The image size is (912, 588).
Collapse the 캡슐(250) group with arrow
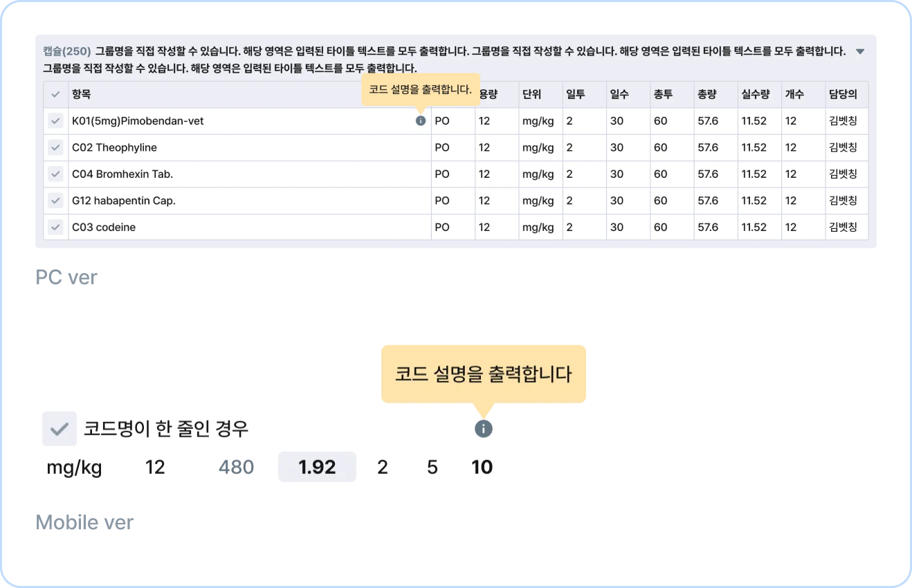(x=860, y=51)
